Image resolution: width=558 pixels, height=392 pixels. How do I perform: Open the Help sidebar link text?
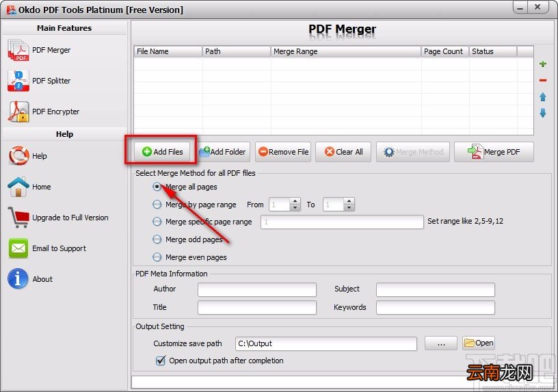[40, 156]
